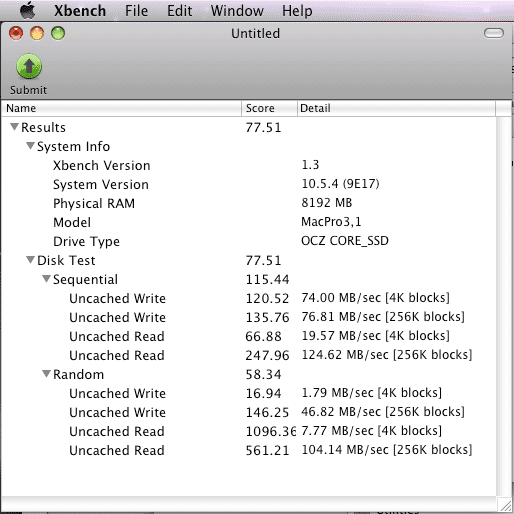Viewport: 514px width, 514px height.
Task: Click the green Submit arrow icon
Action: 29,66
